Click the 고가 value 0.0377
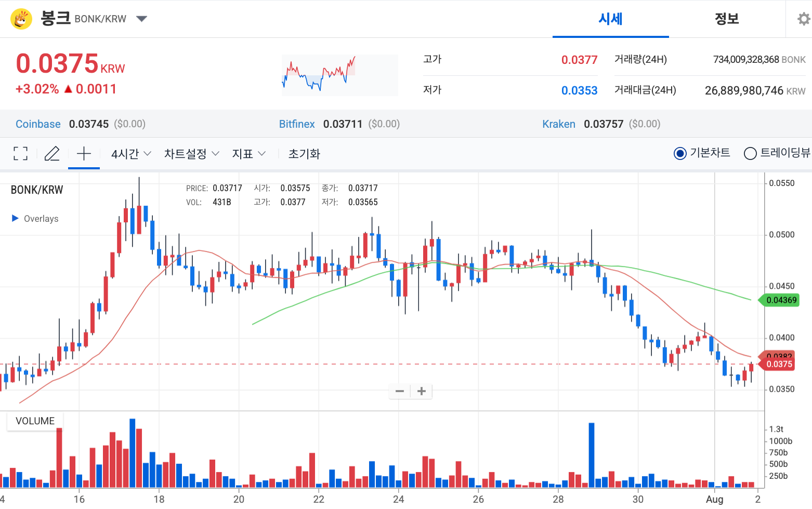The width and height of the screenshot is (812, 509). [x=579, y=60]
